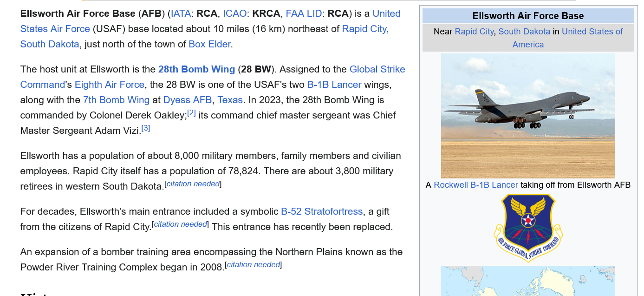Open the location map thumbnail
This screenshot has width=644, height=296.
click(528, 281)
